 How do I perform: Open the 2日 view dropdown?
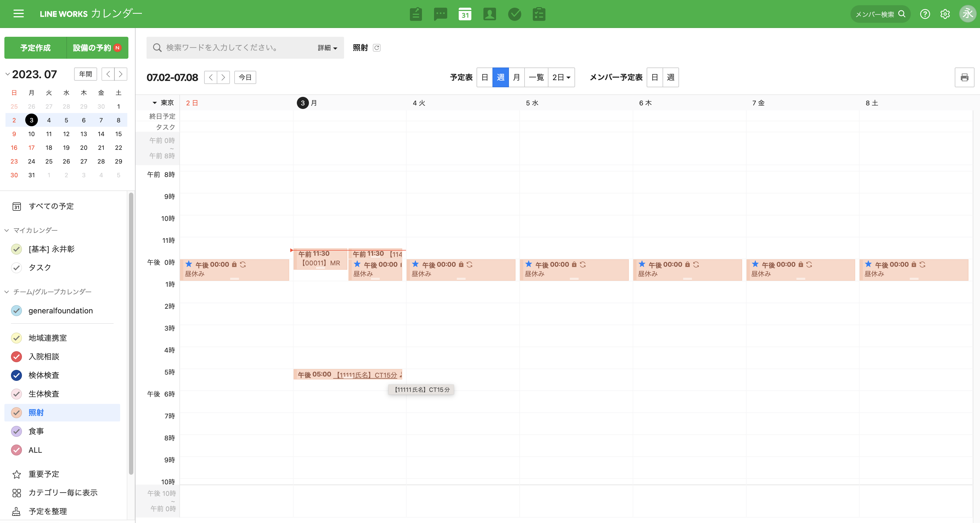(561, 78)
